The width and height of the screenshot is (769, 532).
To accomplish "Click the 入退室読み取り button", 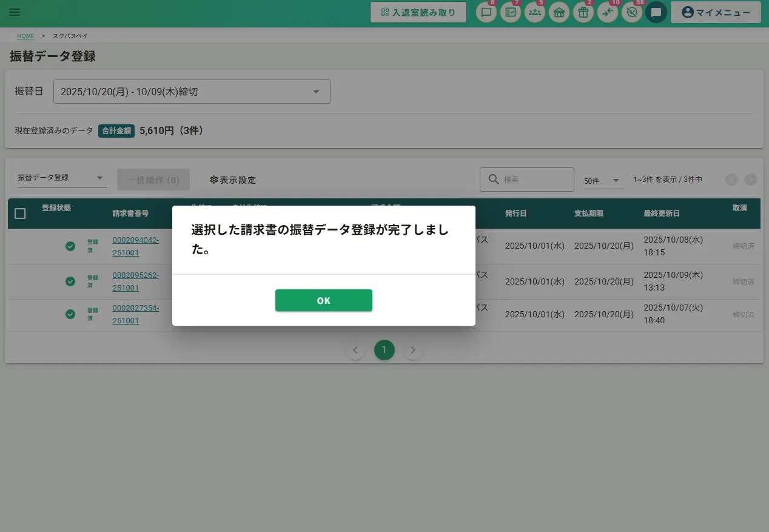I will (418, 13).
